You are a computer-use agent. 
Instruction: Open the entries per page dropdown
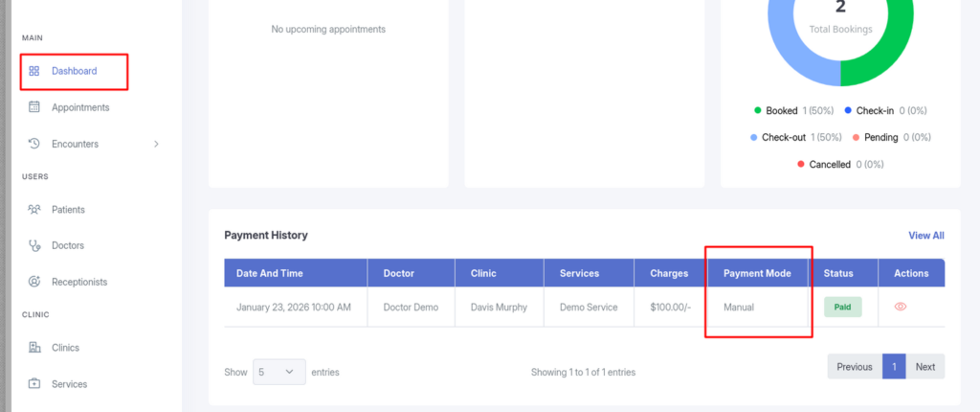[x=279, y=372]
